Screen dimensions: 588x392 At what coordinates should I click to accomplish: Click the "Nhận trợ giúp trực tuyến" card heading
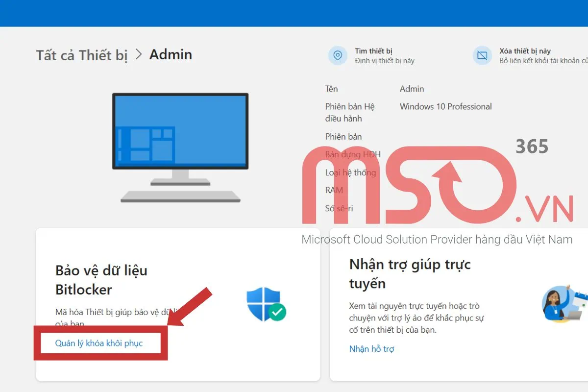[x=410, y=274]
